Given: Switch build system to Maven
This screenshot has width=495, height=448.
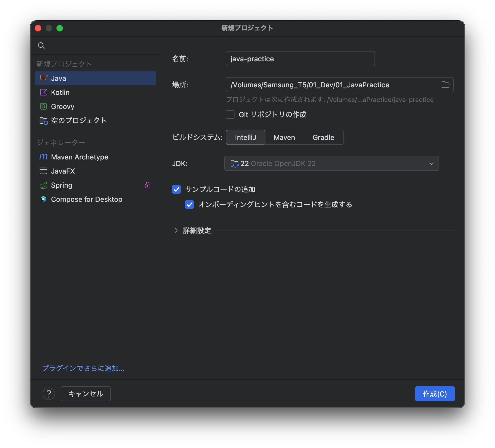Looking at the screenshot, I should [284, 137].
